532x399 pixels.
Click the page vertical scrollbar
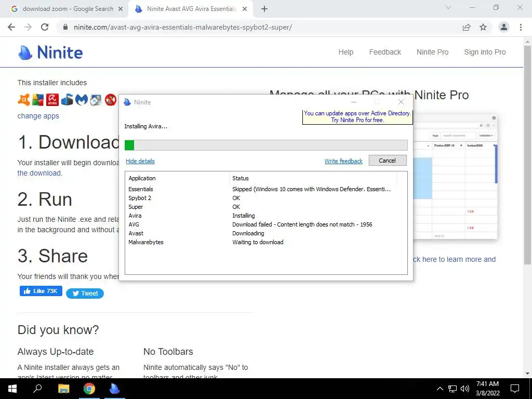[x=527, y=154]
